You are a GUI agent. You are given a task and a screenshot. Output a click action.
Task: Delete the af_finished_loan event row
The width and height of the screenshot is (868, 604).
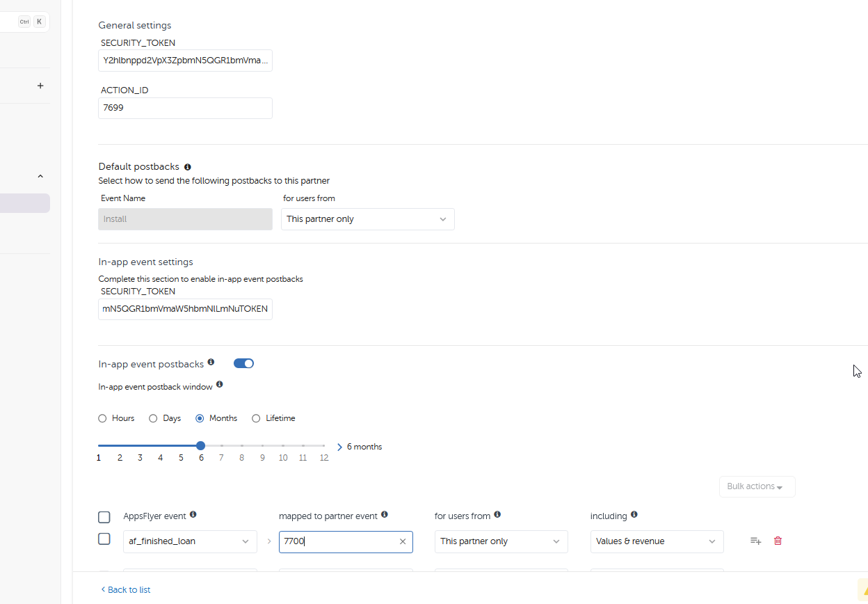coord(778,541)
